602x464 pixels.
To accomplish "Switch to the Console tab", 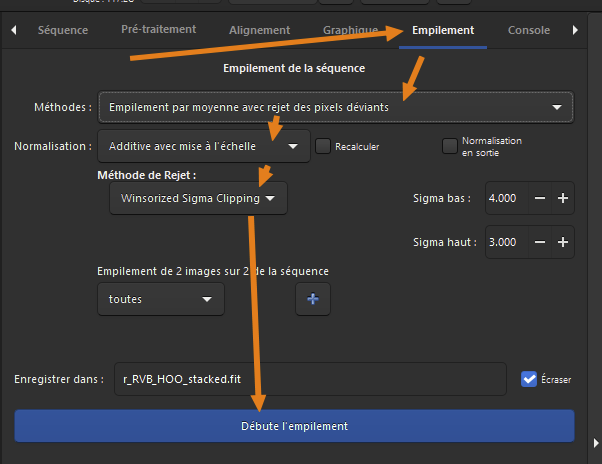I will [529, 30].
